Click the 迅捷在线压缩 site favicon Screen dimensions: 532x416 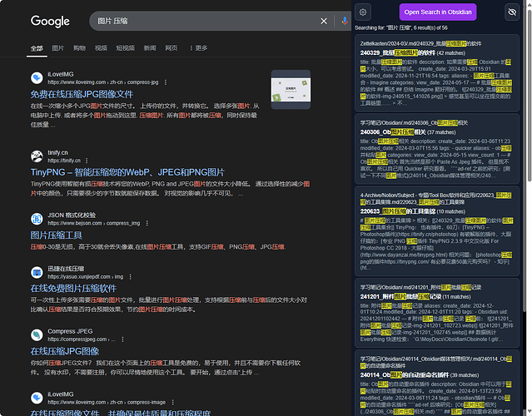(x=37, y=272)
